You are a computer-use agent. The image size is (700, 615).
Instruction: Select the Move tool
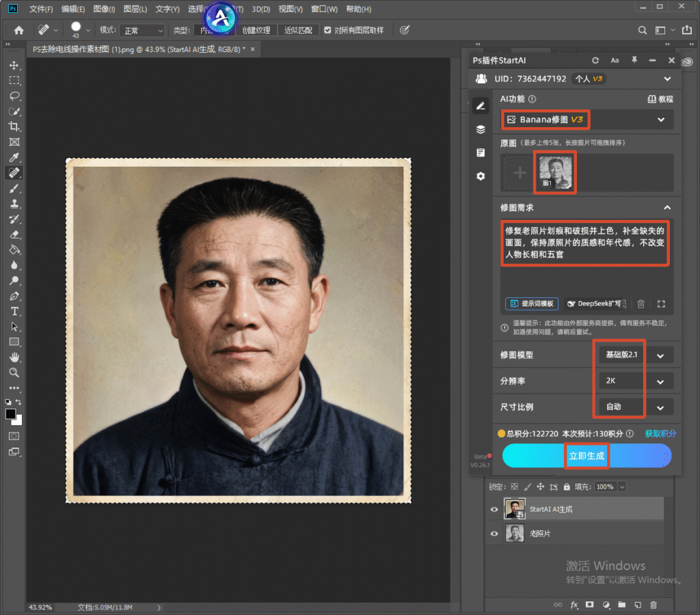point(14,65)
